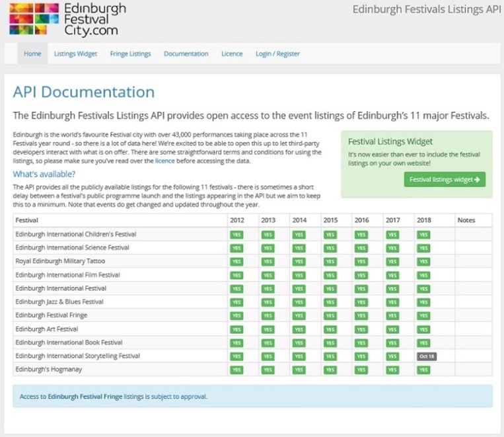Click YES badge for Military Tattoo 2017
The height and width of the screenshot is (437, 504).
click(x=392, y=262)
